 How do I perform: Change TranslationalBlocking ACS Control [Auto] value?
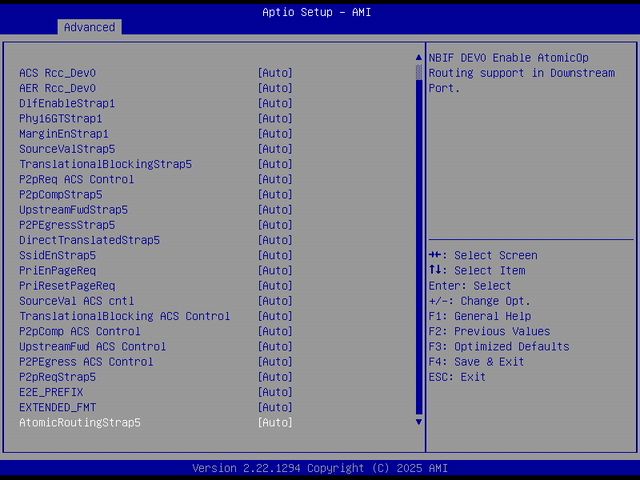point(275,316)
